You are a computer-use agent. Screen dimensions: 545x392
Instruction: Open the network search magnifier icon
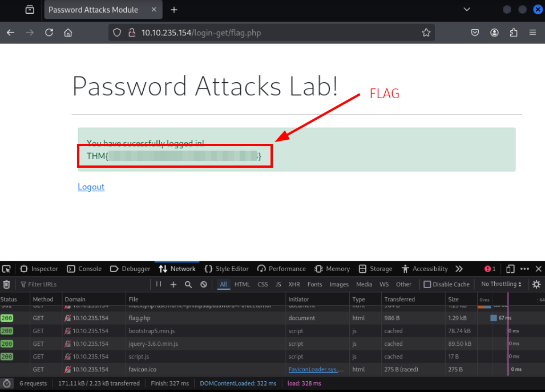(188, 284)
